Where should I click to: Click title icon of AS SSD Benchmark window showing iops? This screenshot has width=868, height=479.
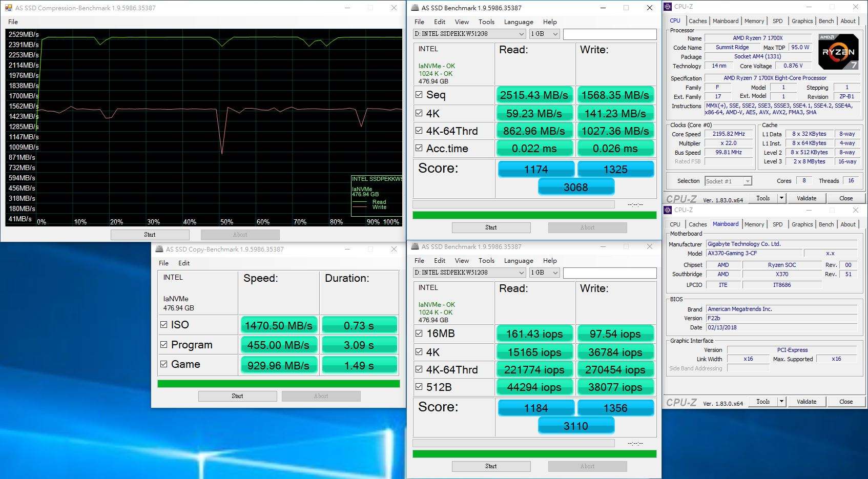point(415,246)
